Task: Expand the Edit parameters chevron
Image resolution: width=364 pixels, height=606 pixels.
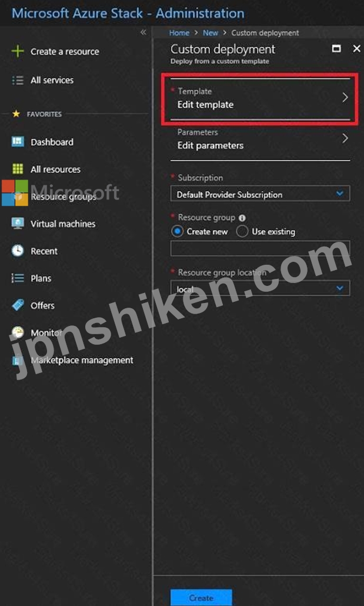Action: point(345,138)
